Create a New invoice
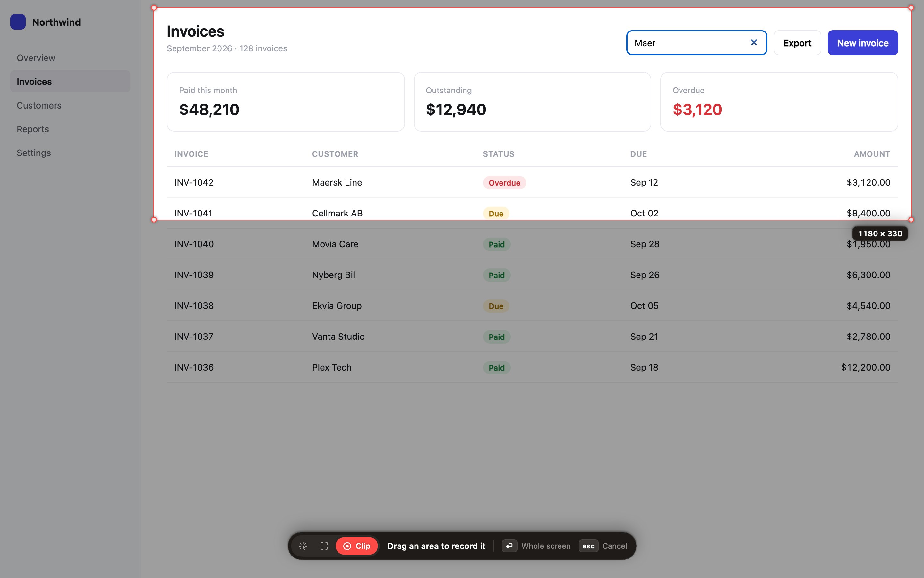The height and width of the screenshot is (578, 924). [x=862, y=43]
